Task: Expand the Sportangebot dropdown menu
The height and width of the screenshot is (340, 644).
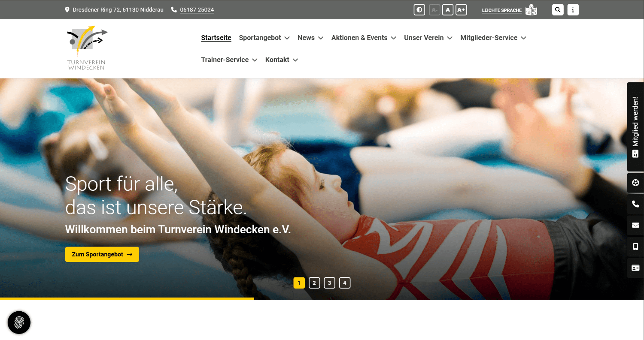Action: 264,38
